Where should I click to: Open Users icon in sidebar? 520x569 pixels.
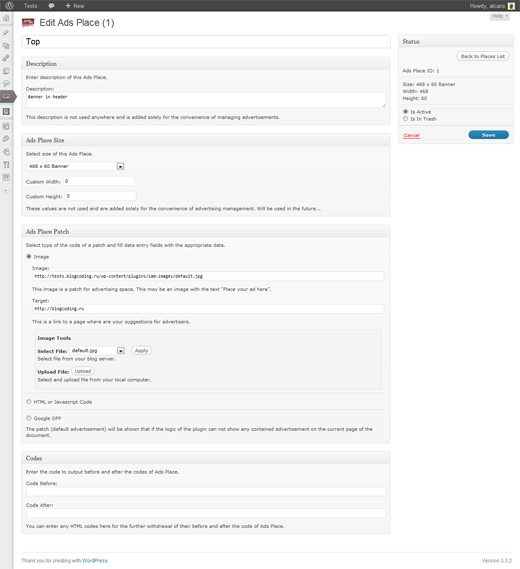click(x=6, y=152)
